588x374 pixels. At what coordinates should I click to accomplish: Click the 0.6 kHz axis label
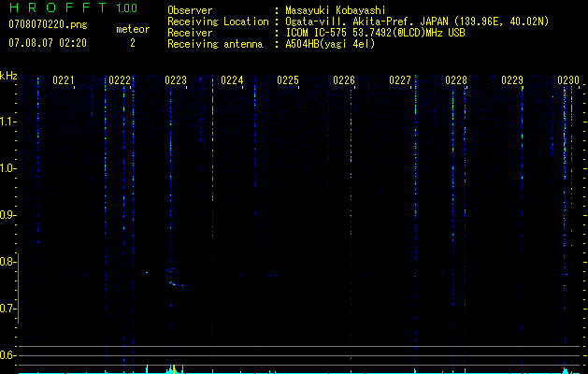point(8,355)
